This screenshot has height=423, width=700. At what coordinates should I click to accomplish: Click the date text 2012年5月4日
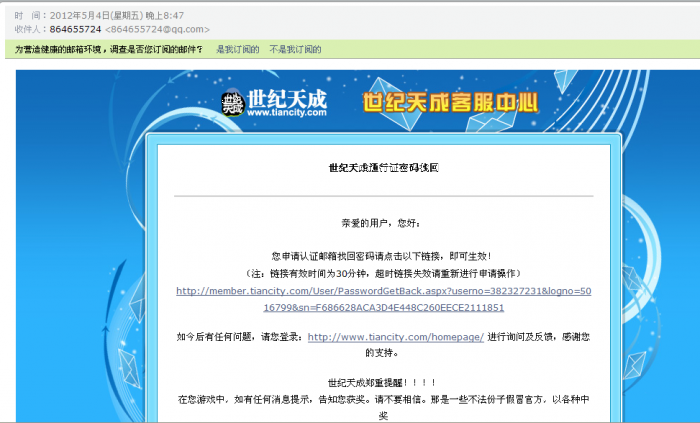tap(79, 16)
